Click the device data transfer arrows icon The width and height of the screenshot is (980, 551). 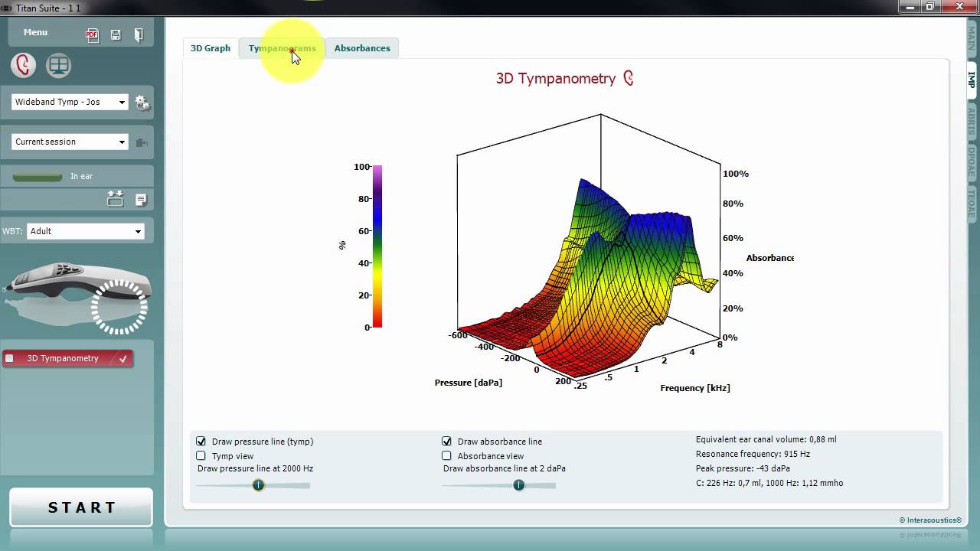coord(115,199)
